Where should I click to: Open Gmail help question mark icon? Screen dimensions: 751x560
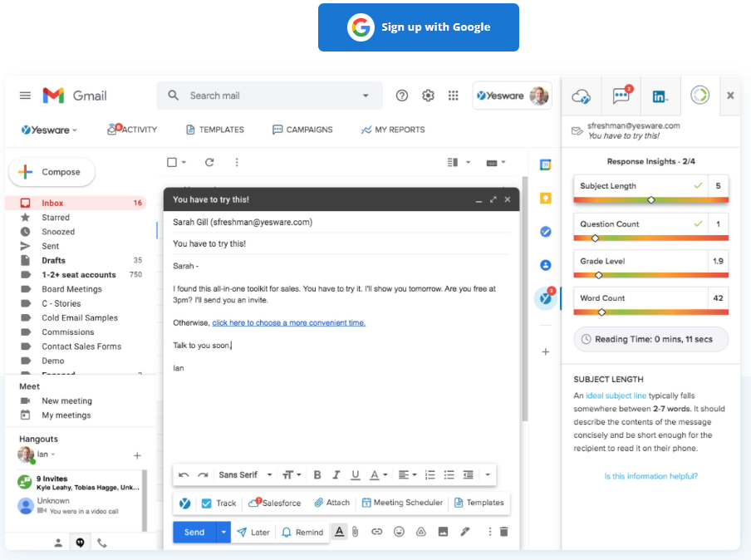(x=402, y=96)
